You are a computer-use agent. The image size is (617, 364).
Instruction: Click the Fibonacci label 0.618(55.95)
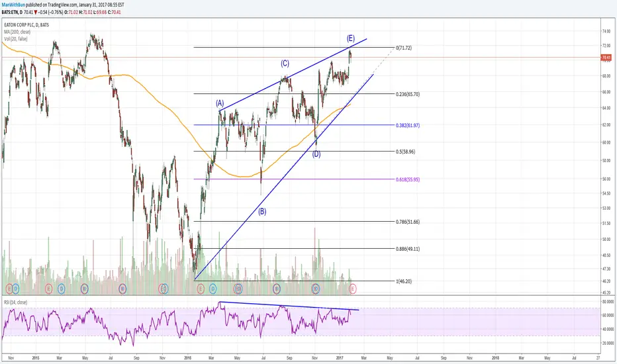point(408,179)
